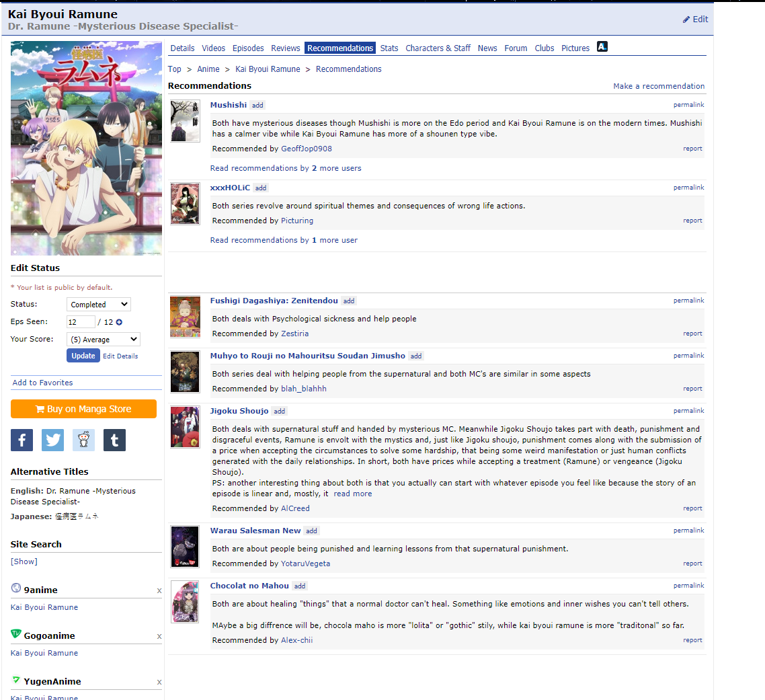Click the Update button
The height and width of the screenshot is (700, 765).
tap(83, 356)
